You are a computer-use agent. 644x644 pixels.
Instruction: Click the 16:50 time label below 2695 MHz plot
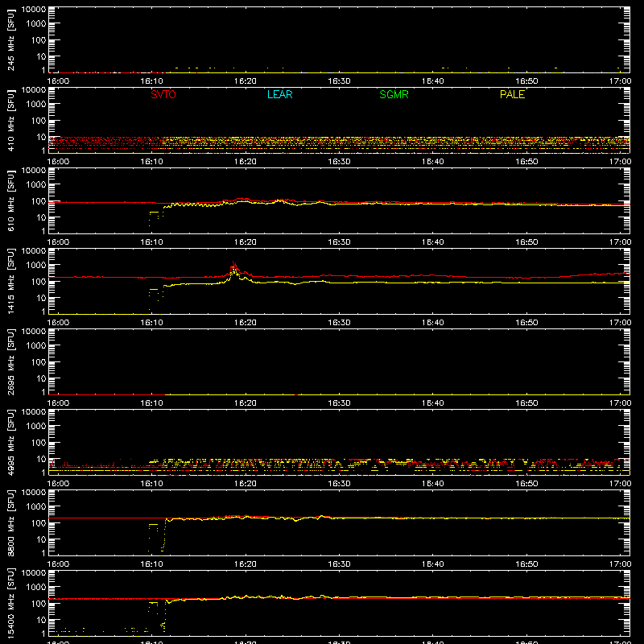pyautogui.click(x=526, y=403)
